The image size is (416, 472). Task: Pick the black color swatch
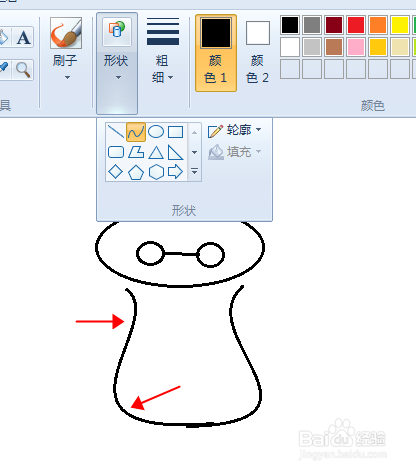tap(290, 25)
